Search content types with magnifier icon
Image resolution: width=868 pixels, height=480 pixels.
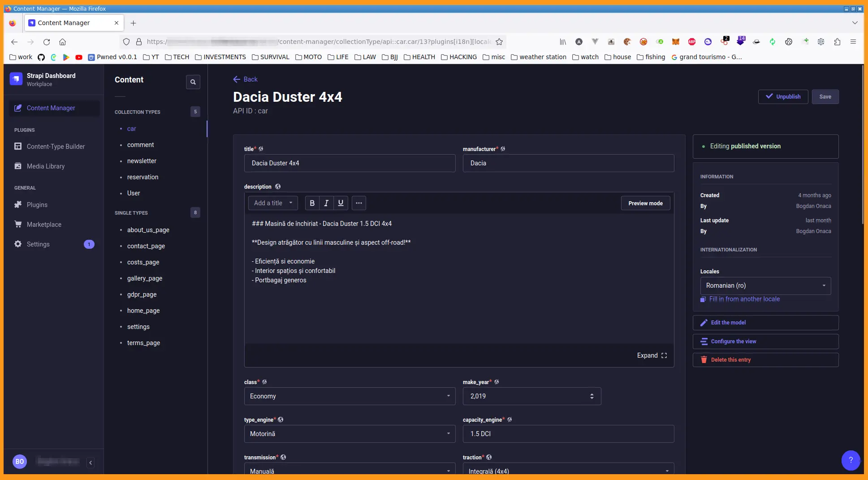193,82
